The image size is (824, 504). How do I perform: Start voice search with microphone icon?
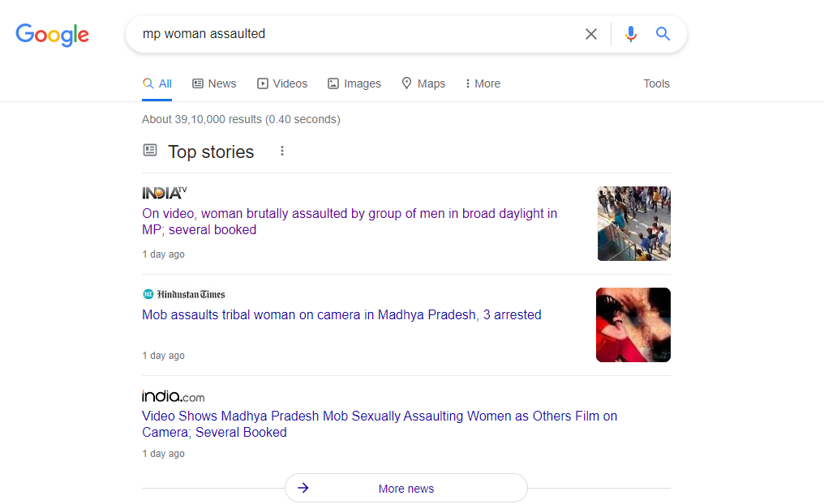point(631,34)
